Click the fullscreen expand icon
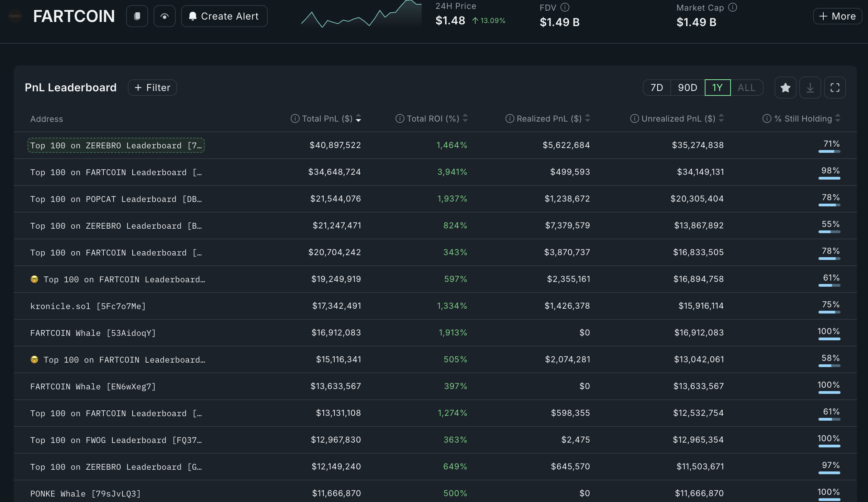This screenshot has height=502, width=868. (x=835, y=88)
